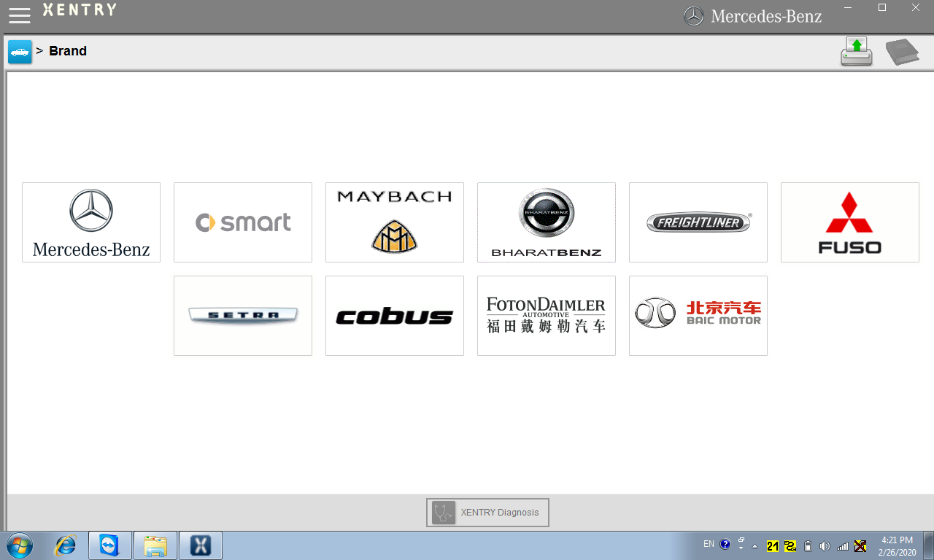Select the Setra brand tile
This screenshot has width=934, height=560.
243,316
